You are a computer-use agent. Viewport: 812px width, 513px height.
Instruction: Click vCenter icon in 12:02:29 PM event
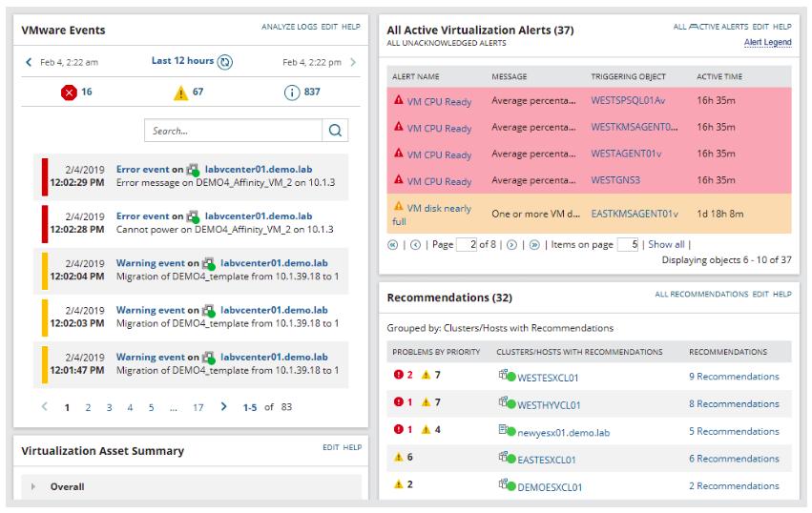193,170
